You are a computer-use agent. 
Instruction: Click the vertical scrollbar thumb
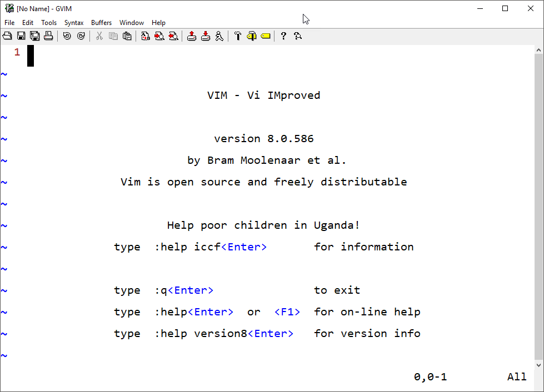pyautogui.click(x=538, y=207)
